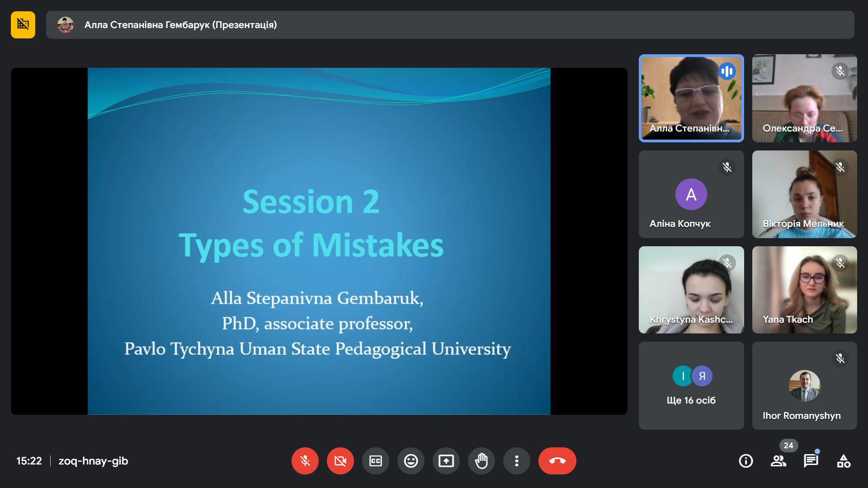The height and width of the screenshot is (488, 868).
Task: Open meeting details info icon
Action: coord(746,461)
